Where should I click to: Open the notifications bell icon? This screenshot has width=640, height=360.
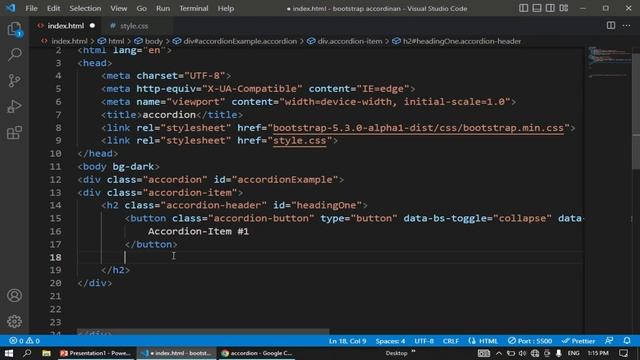click(x=627, y=341)
